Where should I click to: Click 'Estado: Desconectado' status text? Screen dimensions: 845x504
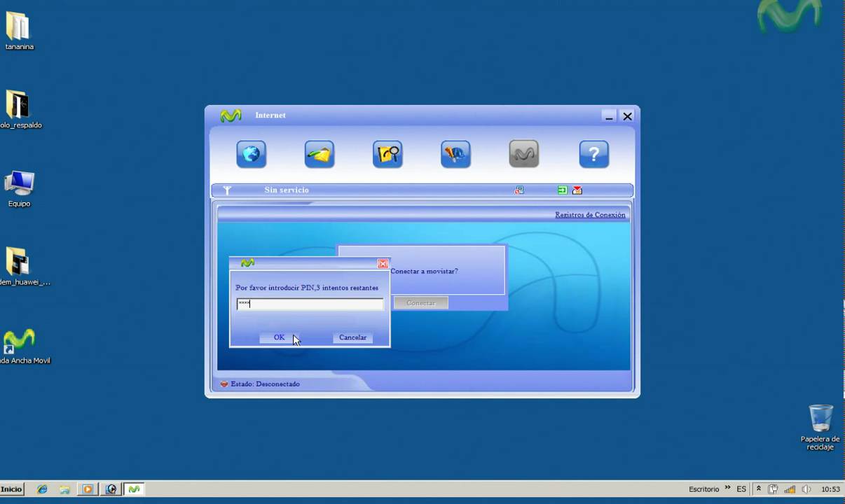(x=265, y=384)
